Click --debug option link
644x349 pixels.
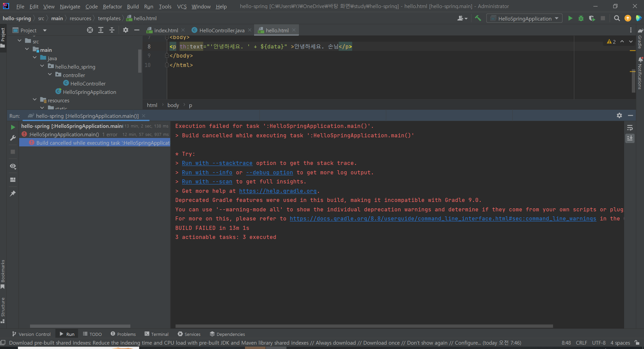(269, 173)
